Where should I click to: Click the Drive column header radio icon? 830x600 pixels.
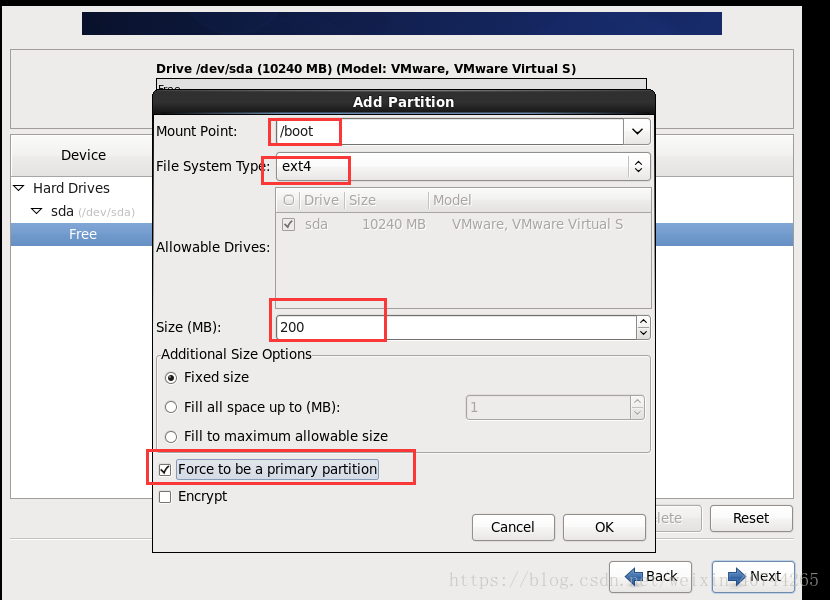click(288, 200)
